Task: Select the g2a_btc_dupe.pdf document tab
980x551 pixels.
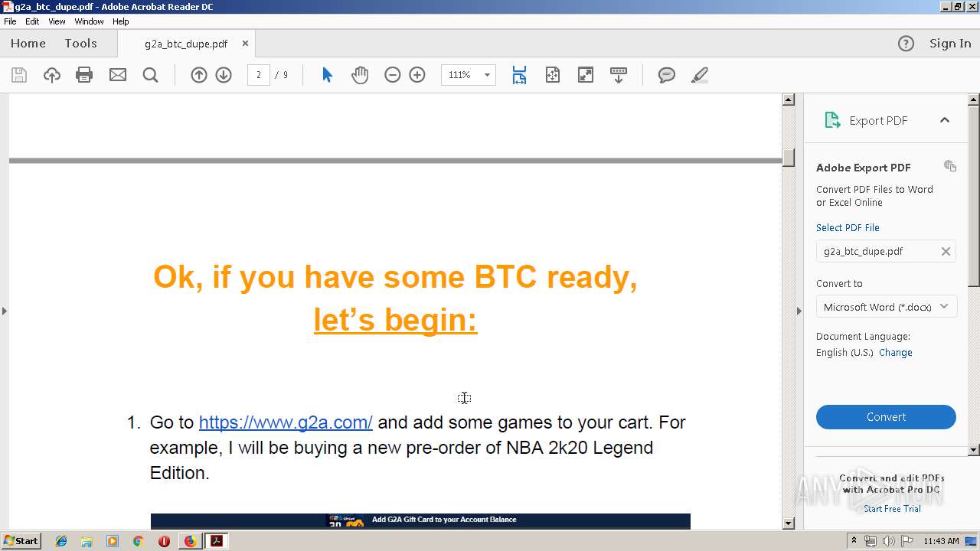Action: [186, 44]
